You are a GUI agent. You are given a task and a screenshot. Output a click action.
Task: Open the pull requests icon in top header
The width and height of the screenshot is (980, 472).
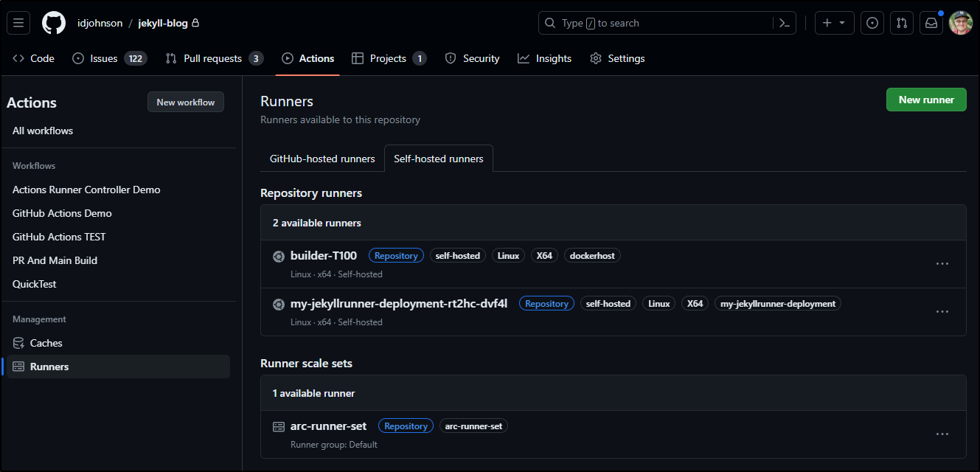[x=902, y=23]
